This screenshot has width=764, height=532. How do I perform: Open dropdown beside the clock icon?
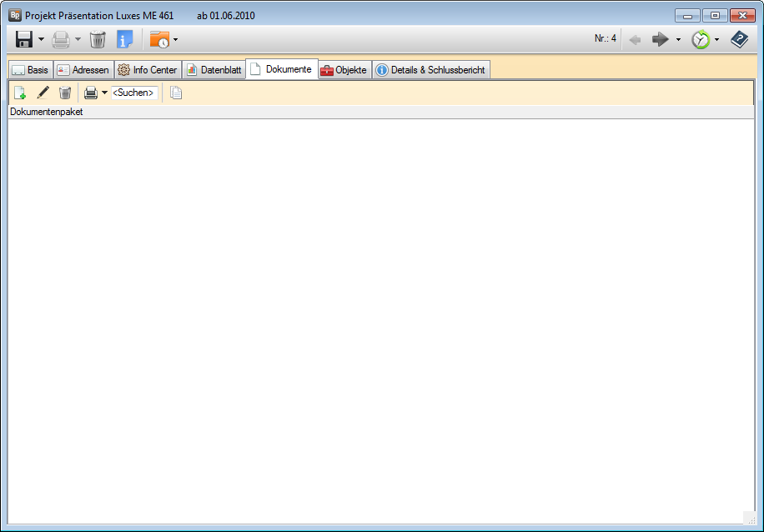(716, 39)
